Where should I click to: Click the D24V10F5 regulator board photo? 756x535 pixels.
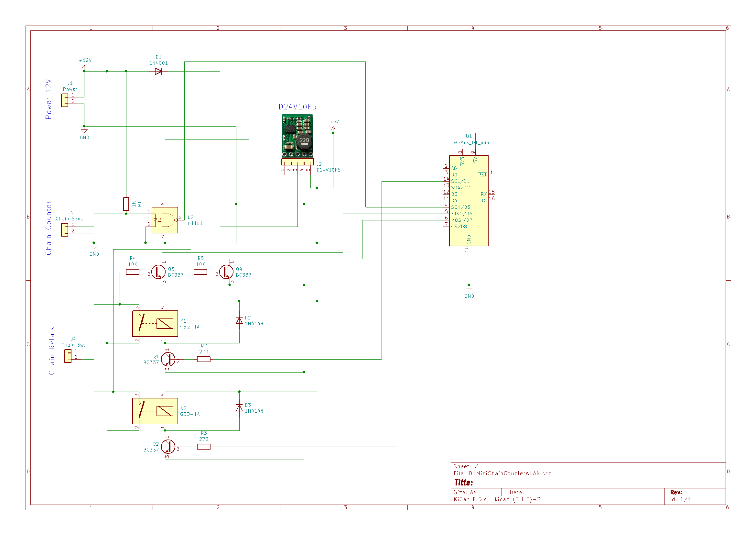click(x=297, y=136)
